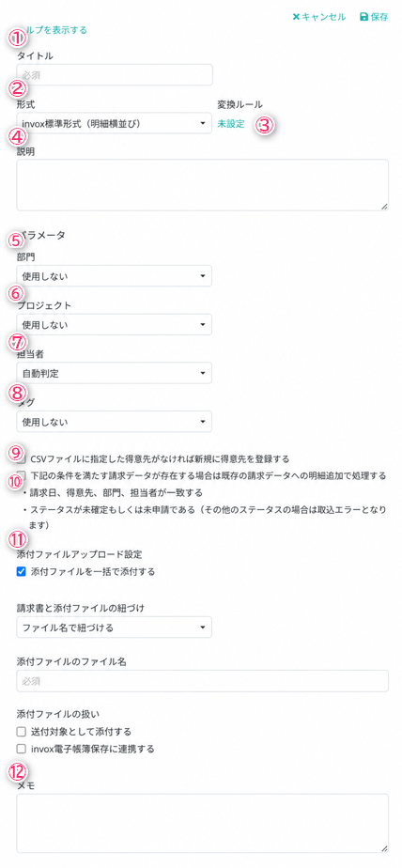Open the 担当者 dropdown showing 自動判定
The width and height of the screenshot is (402, 868).
[114, 373]
